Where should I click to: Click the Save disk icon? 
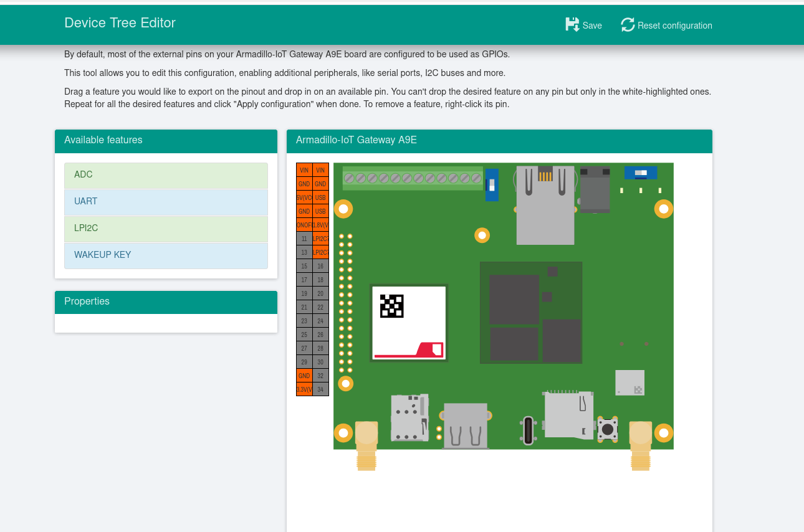(572, 25)
